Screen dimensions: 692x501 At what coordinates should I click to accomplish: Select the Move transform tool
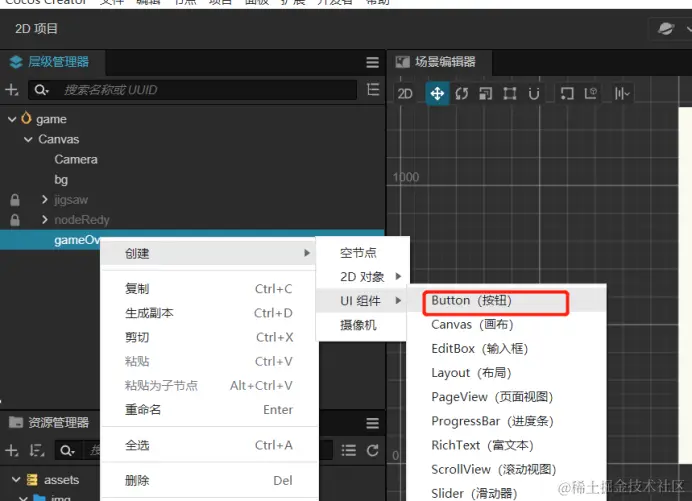tap(437, 93)
